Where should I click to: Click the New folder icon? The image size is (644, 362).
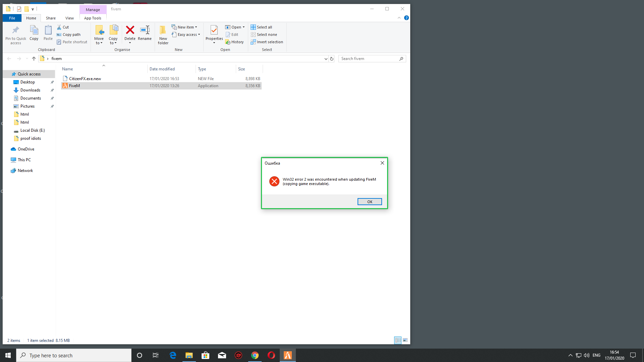coord(163,30)
